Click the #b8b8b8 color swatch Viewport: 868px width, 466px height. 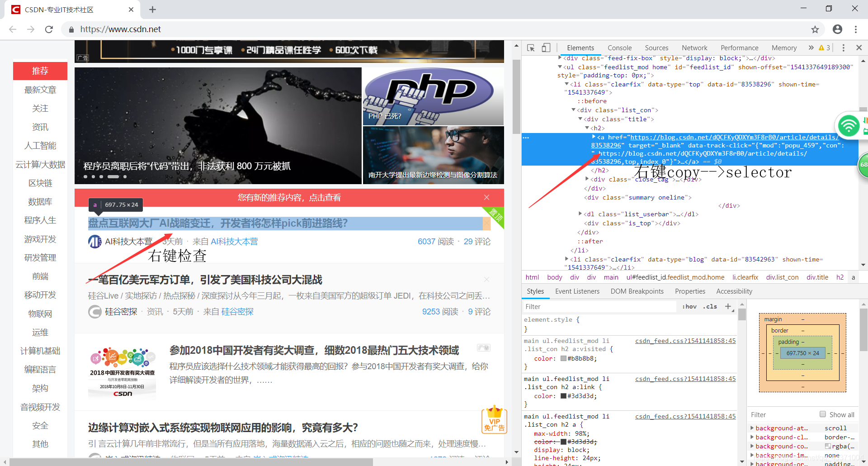[563, 358]
